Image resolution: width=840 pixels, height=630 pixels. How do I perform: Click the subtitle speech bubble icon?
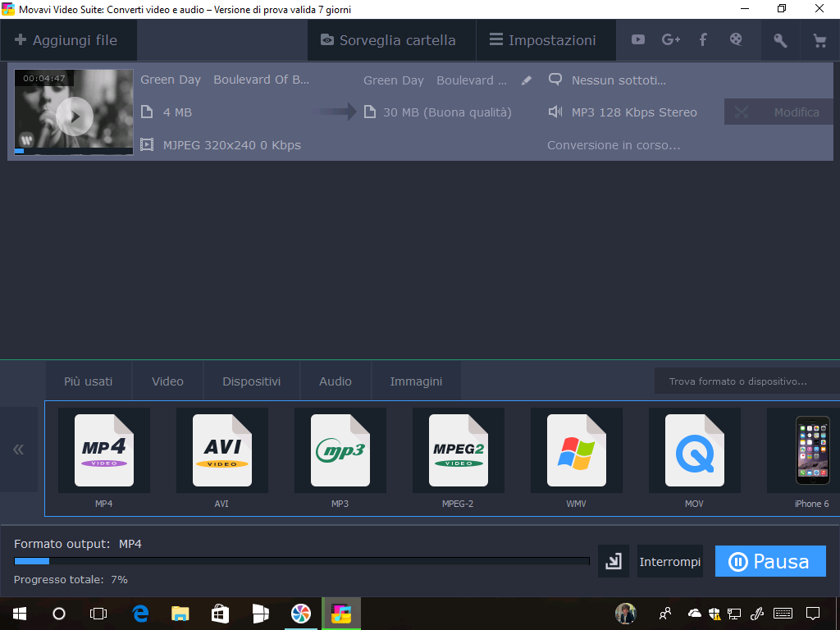pyautogui.click(x=555, y=80)
